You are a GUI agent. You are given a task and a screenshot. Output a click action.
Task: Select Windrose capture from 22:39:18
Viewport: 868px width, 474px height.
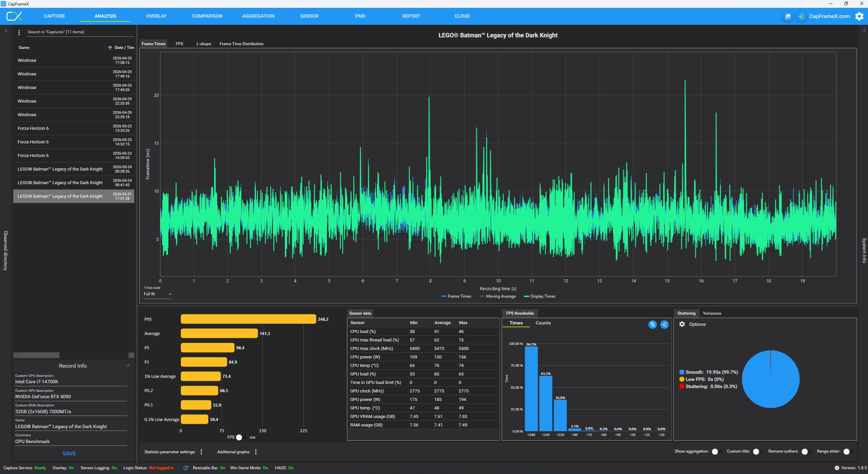coord(73,115)
